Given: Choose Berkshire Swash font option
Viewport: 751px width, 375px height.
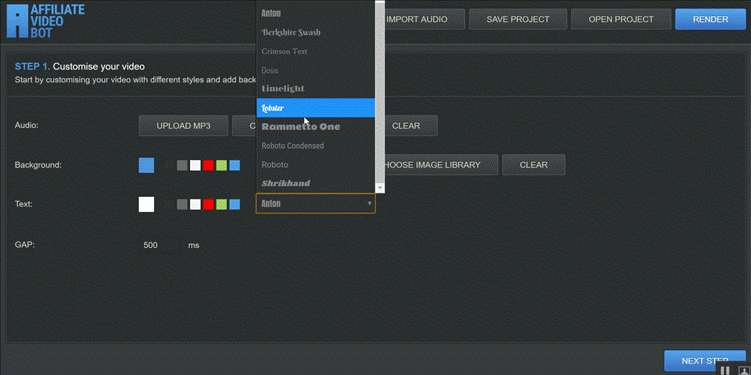Looking at the screenshot, I should click(316, 32).
